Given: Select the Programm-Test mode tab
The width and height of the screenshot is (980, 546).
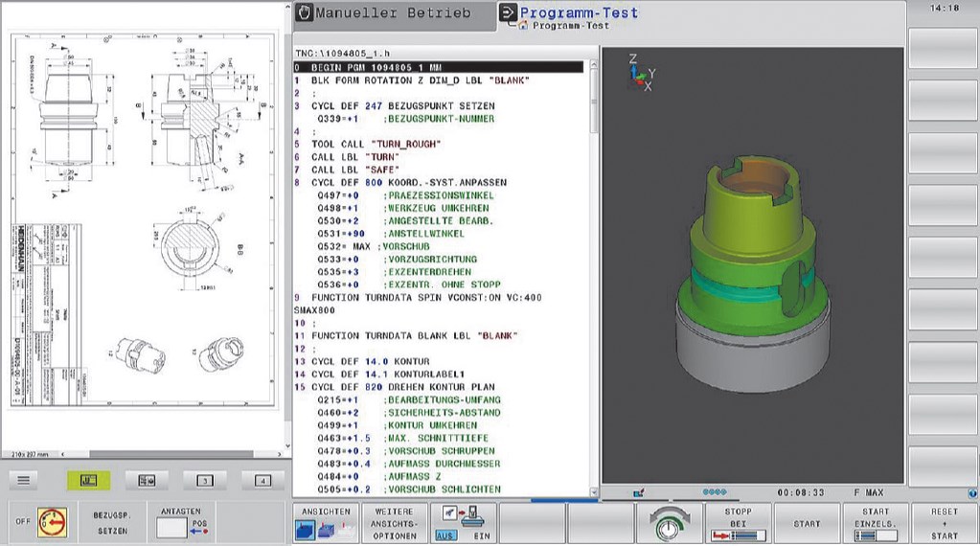Looking at the screenshot, I should click(x=578, y=13).
